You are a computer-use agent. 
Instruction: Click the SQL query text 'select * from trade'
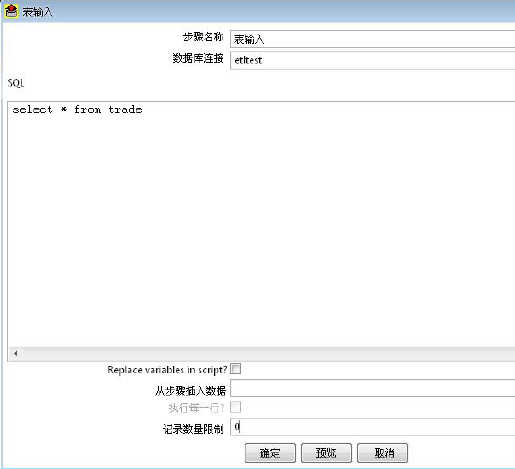[77, 110]
